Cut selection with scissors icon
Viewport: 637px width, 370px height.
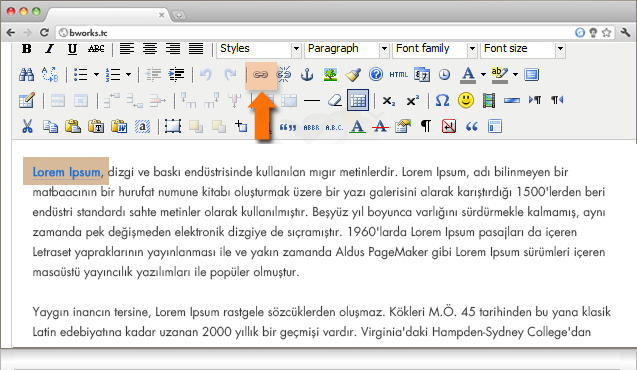click(x=27, y=126)
